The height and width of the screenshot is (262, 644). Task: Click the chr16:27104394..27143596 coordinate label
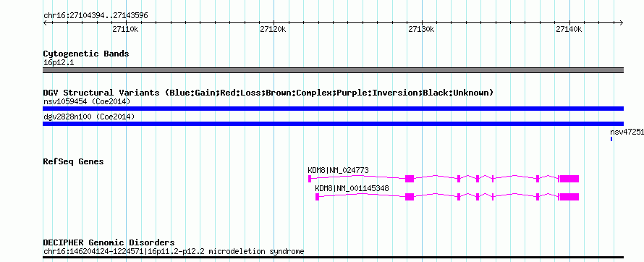(x=96, y=16)
